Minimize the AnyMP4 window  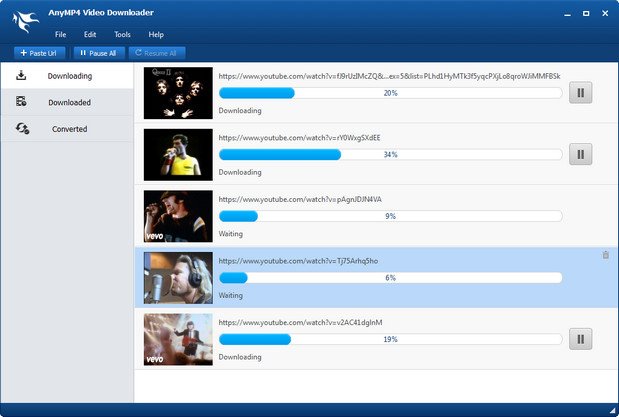pos(567,14)
